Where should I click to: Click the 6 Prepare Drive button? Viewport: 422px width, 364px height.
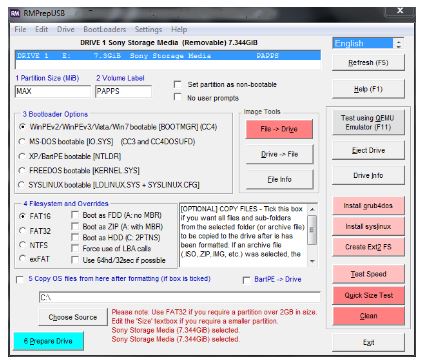48,341
